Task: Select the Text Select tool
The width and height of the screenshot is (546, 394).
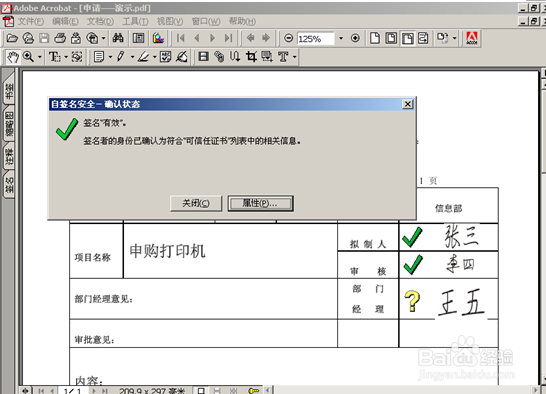Action: (55, 57)
